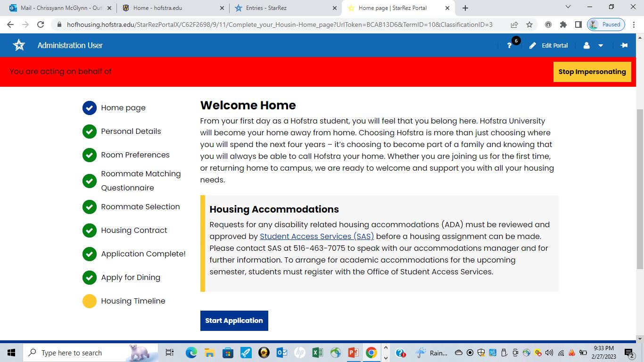Close the Mail - Chrissyann McGlynn tab

point(109,8)
